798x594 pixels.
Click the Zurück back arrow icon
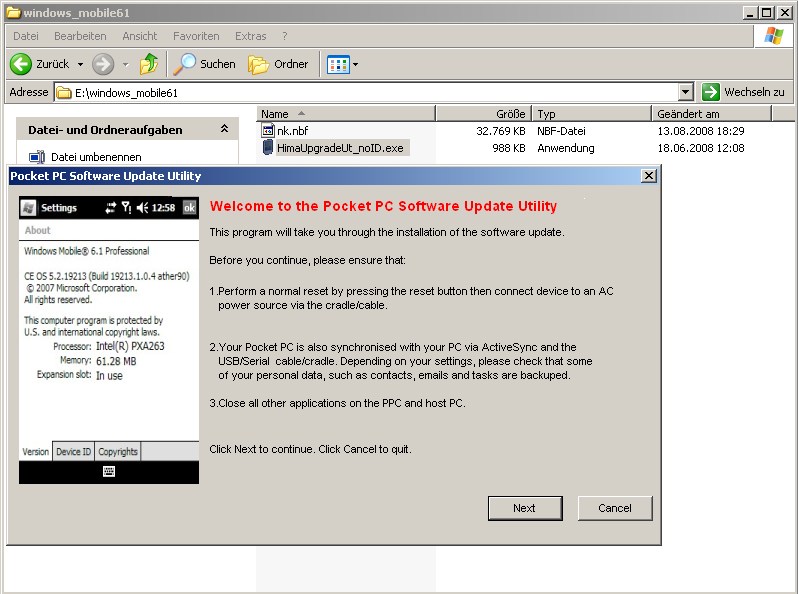point(21,64)
